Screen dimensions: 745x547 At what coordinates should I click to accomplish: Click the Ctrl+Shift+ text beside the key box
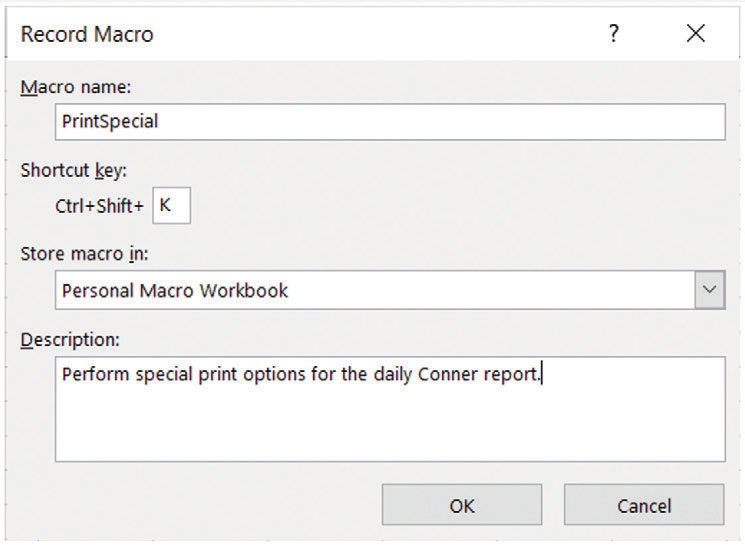(x=100, y=207)
